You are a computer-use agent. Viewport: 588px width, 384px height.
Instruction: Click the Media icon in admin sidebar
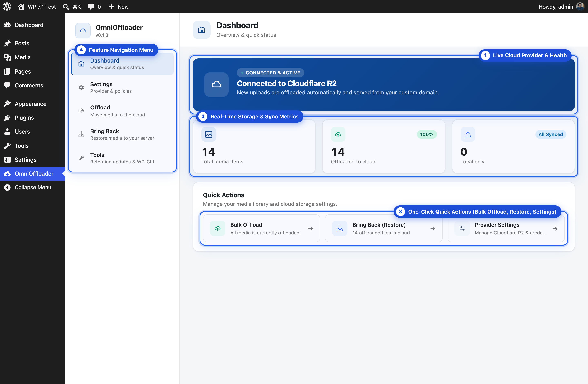coord(7,57)
